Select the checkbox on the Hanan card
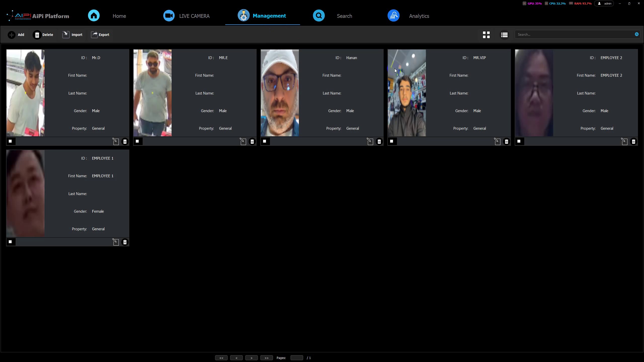This screenshot has width=644, height=362. coord(265,141)
